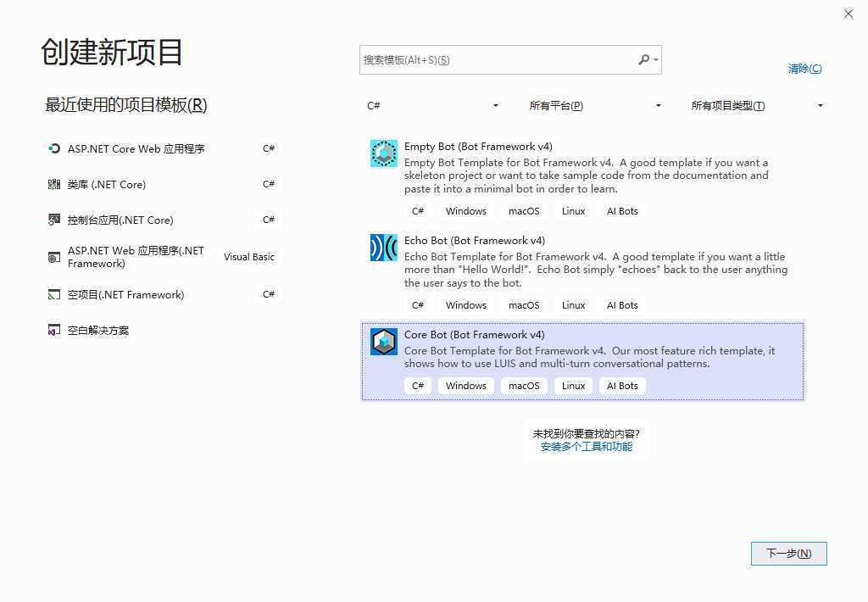Click C# tag beside 控制台应用(.NET Core)
This screenshot has height=602, width=868.
click(x=269, y=220)
